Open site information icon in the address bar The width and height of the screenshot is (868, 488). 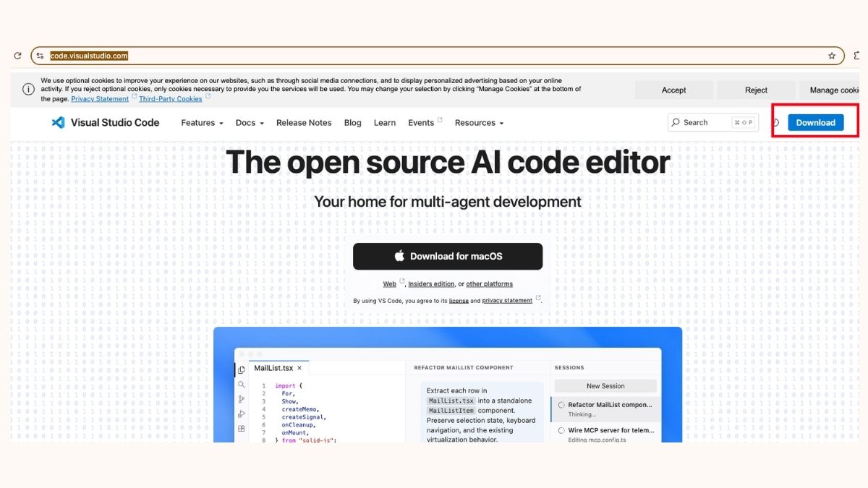40,56
